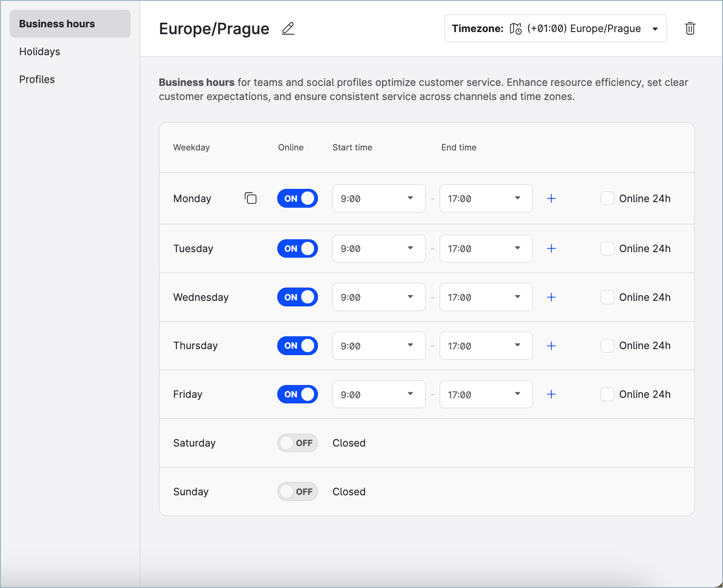Enable the Saturday online toggle
Viewport: 723px width, 588px height.
297,443
